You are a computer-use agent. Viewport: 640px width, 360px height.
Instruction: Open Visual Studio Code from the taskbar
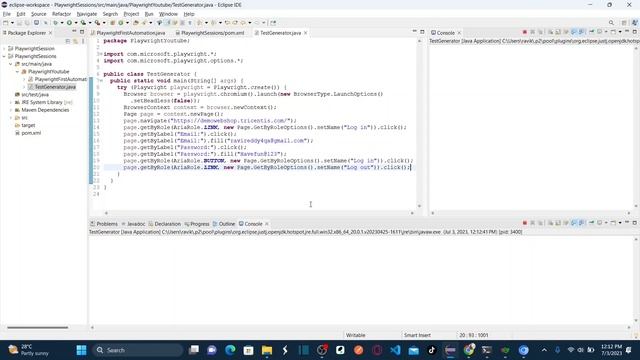(x=395, y=350)
